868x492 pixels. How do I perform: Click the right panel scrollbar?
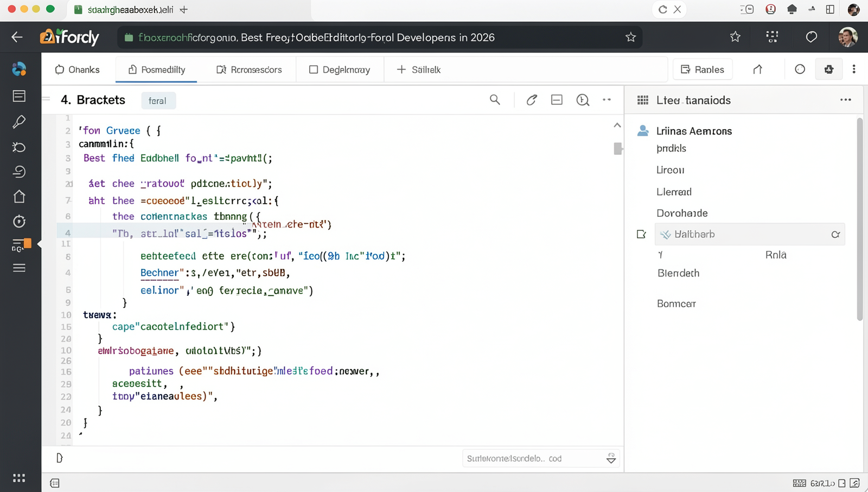860,219
